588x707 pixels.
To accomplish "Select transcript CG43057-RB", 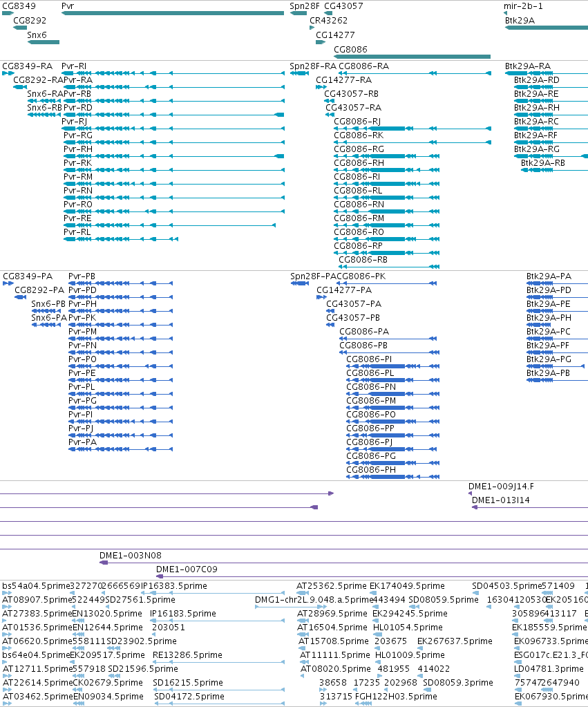I will (x=352, y=94).
